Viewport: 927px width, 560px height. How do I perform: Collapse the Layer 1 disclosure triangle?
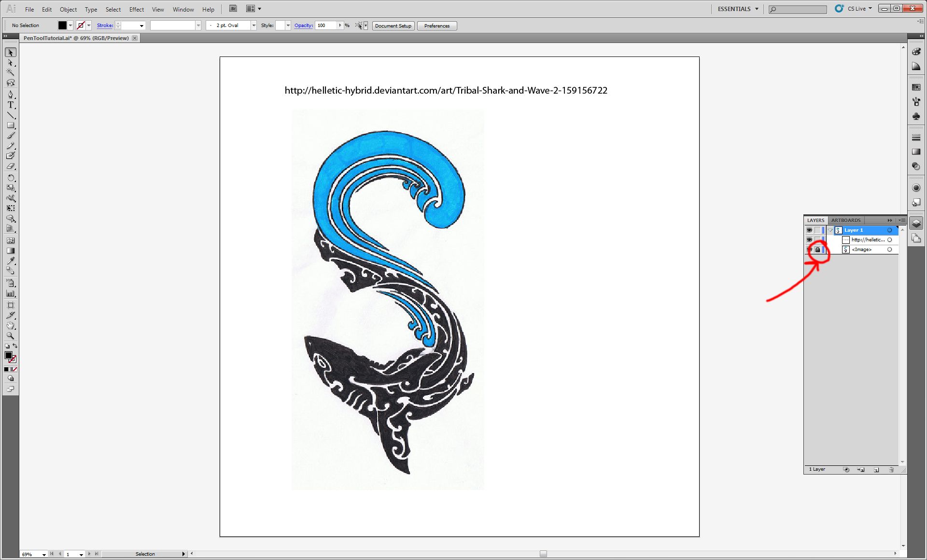tap(830, 230)
